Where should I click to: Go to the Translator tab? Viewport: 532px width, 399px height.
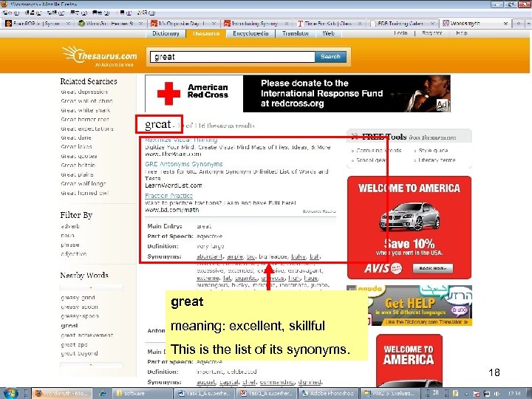click(295, 33)
